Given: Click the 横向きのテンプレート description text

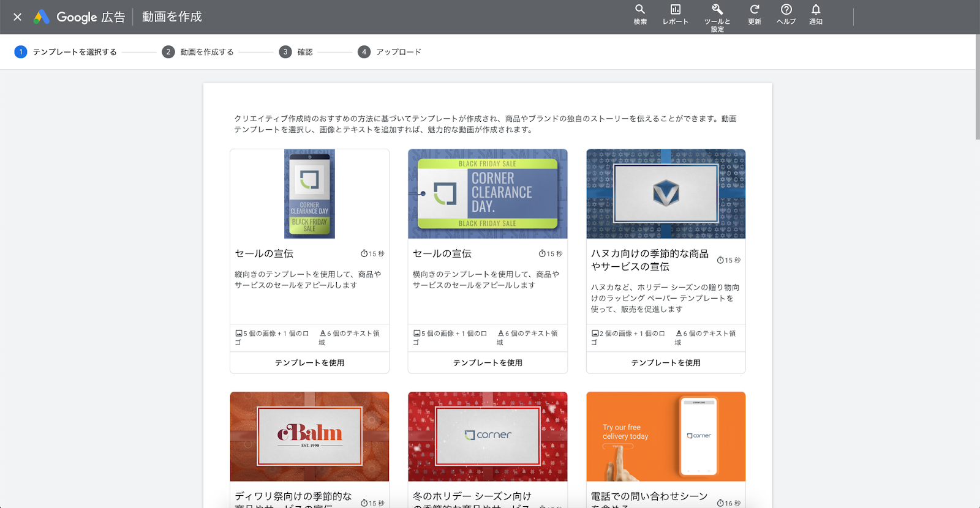Looking at the screenshot, I should (486, 280).
